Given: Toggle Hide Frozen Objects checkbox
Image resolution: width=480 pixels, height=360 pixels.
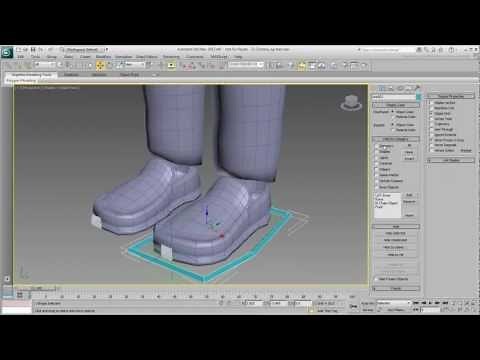Looking at the screenshot, I should [376, 279].
